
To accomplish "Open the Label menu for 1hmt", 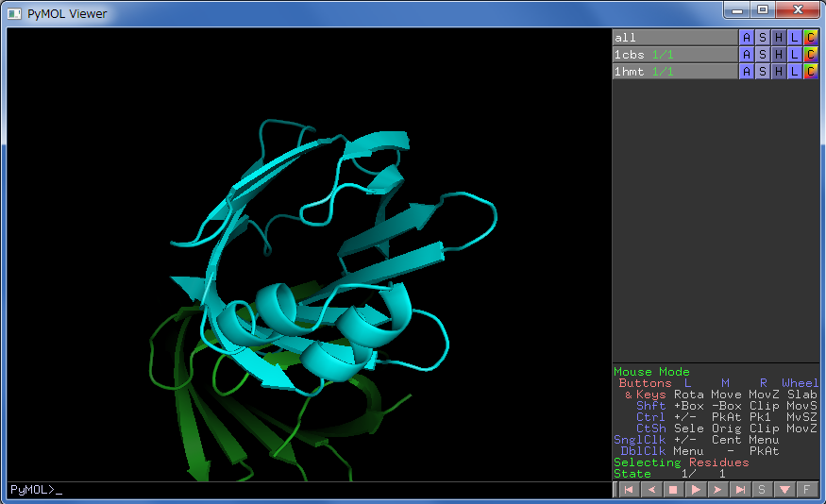I will (794, 72).
